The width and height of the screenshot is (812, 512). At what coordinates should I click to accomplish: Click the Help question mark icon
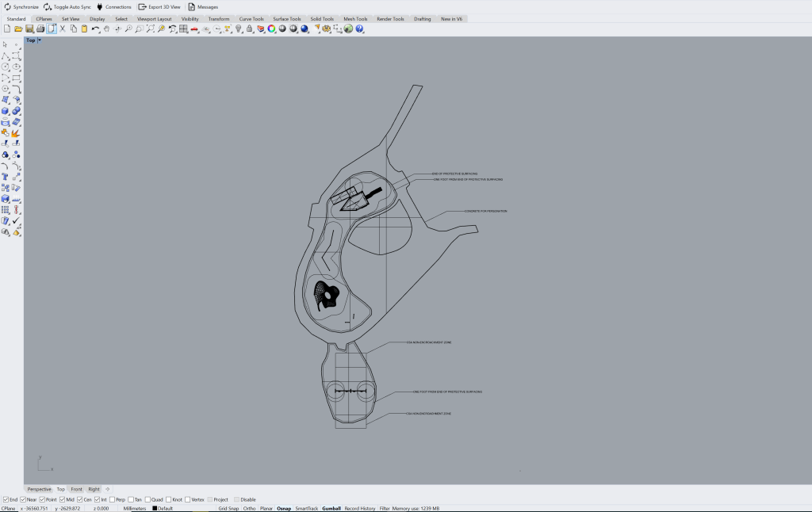pyautogui.click(x=359, y=29)
